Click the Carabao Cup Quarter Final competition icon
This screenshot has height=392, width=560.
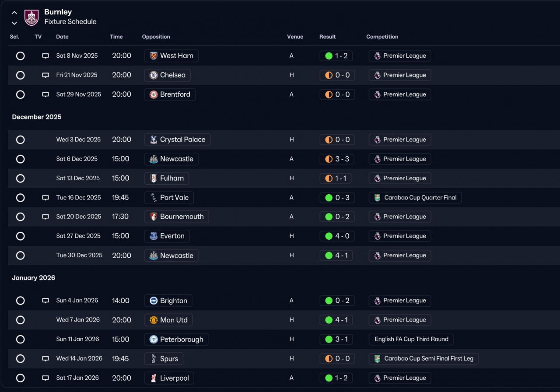tap(378, 198)
